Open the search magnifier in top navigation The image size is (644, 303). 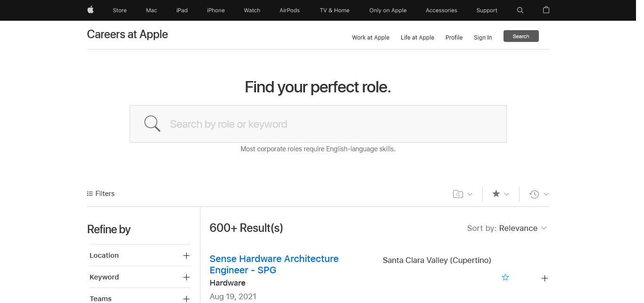(x=520, y=10)
